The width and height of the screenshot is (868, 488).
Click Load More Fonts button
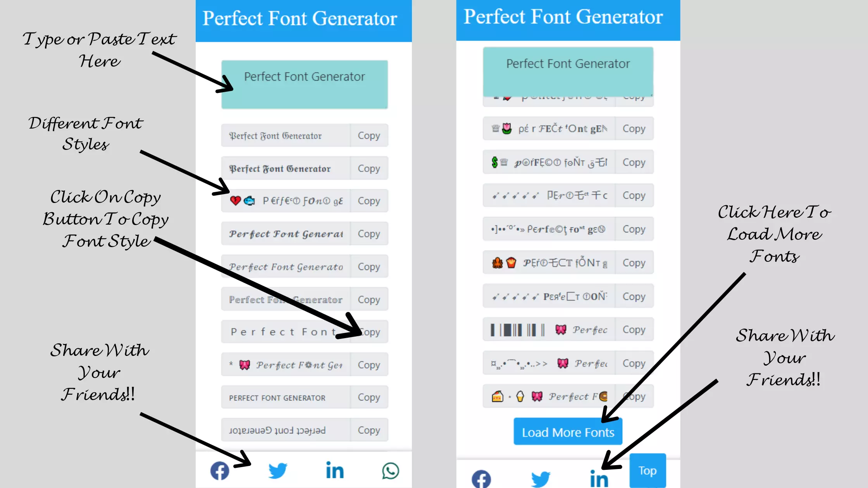[568, 432]
